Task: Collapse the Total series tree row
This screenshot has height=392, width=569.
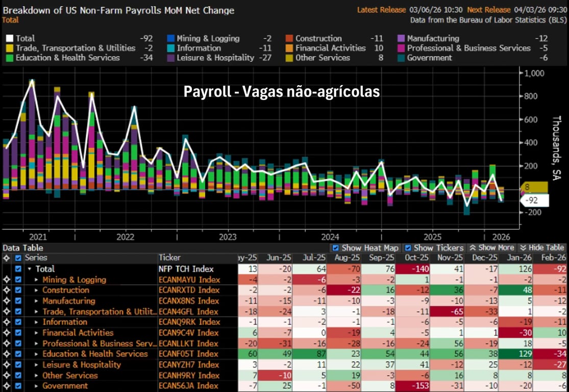Action: pyautogui.click(x=30, y=269)
